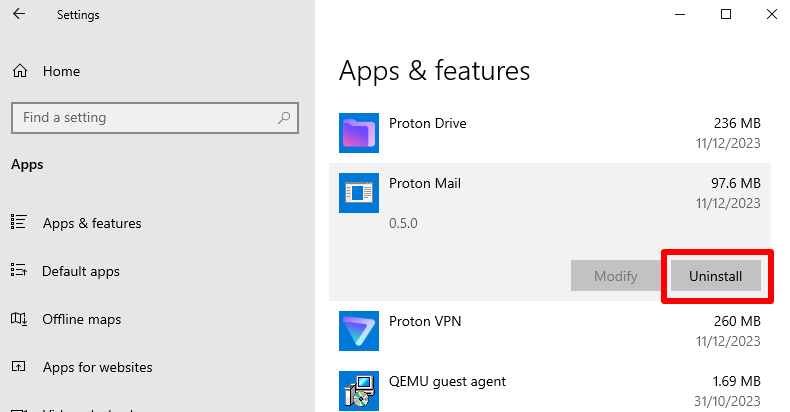Screen dimensions: 790x412
Task: Focus the Find a setting search box
Action: point(155,118)
